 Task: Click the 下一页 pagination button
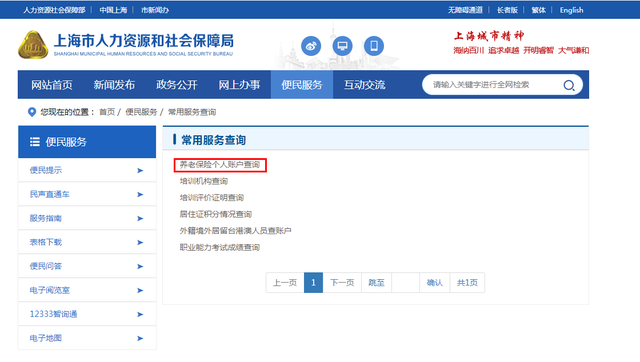342,282
